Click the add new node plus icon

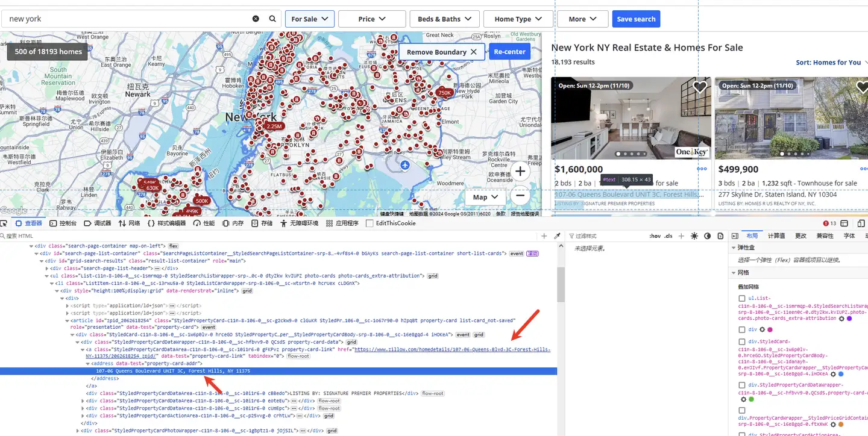point(544,236)
